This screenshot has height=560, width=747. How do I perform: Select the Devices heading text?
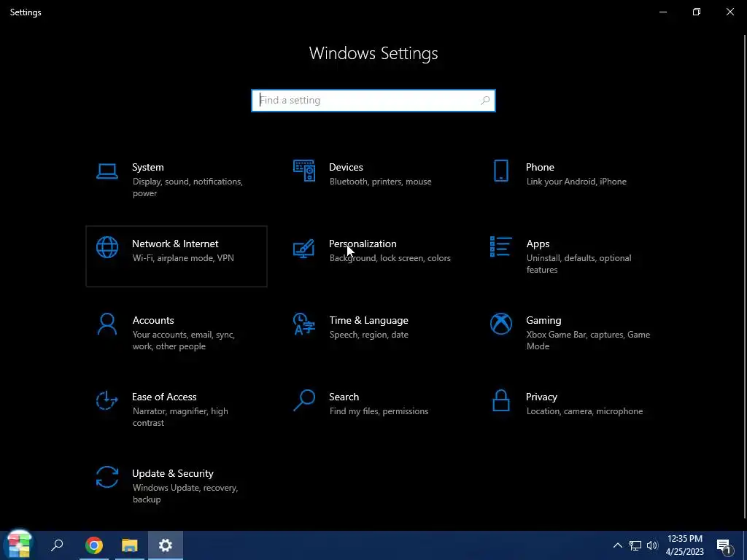pos(346,167)
